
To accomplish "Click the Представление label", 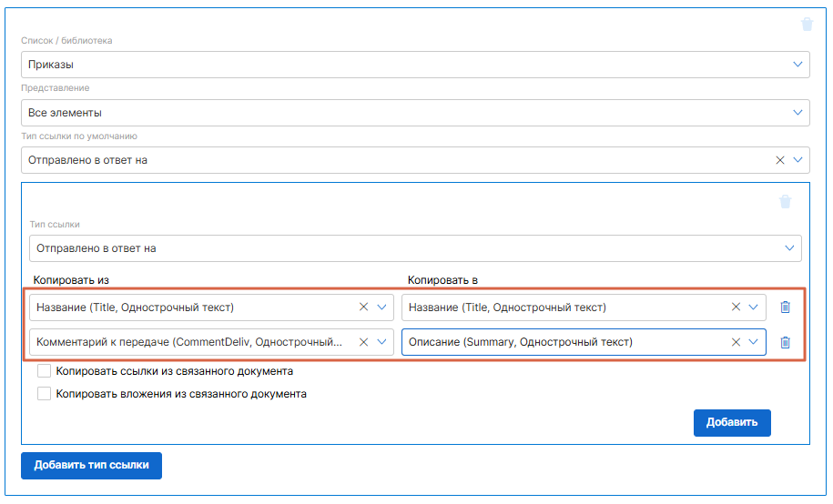I will tap(56, 87).
